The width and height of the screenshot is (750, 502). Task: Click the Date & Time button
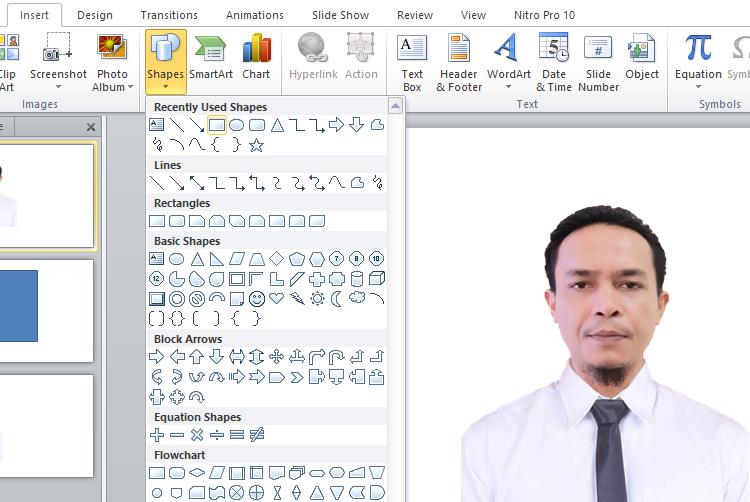(x=553, y=61)
